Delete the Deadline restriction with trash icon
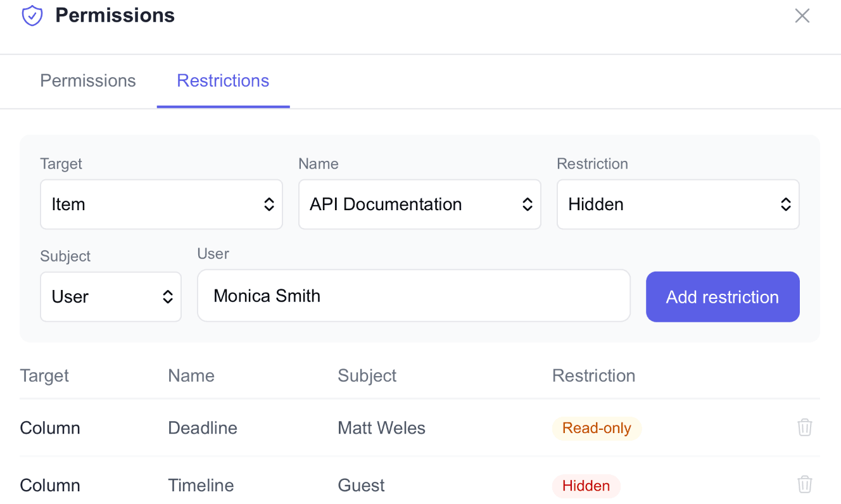Screen dimensions: 841x504 point(804,427)
